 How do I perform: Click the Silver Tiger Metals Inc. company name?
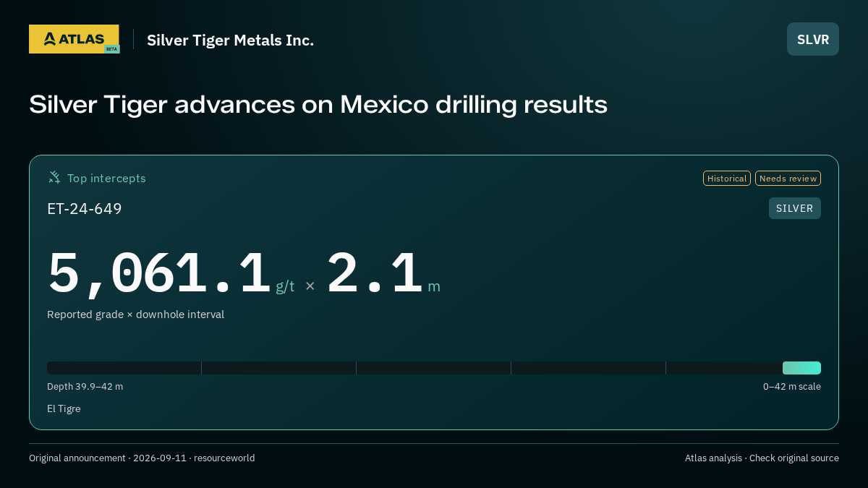(x=230, y=40)
